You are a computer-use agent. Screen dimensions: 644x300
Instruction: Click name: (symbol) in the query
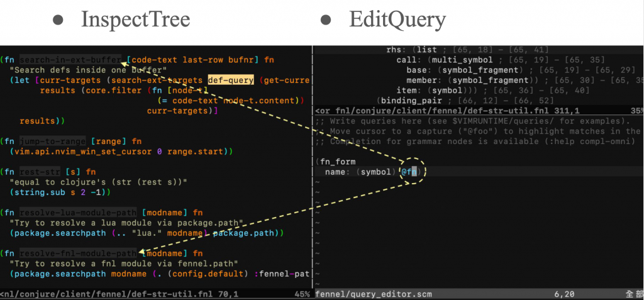(360, 172)
